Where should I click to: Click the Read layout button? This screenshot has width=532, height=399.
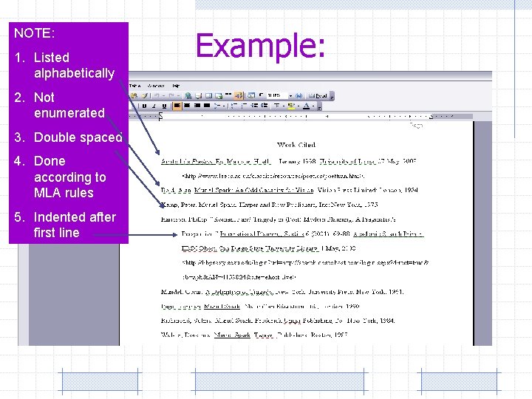coord(318,95)
